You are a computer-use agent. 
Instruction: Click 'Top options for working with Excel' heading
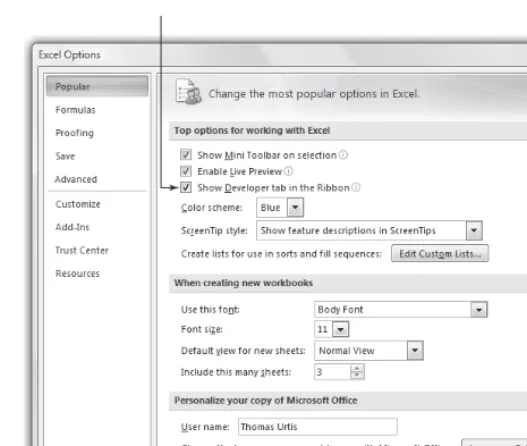click(x=252, y=130)
